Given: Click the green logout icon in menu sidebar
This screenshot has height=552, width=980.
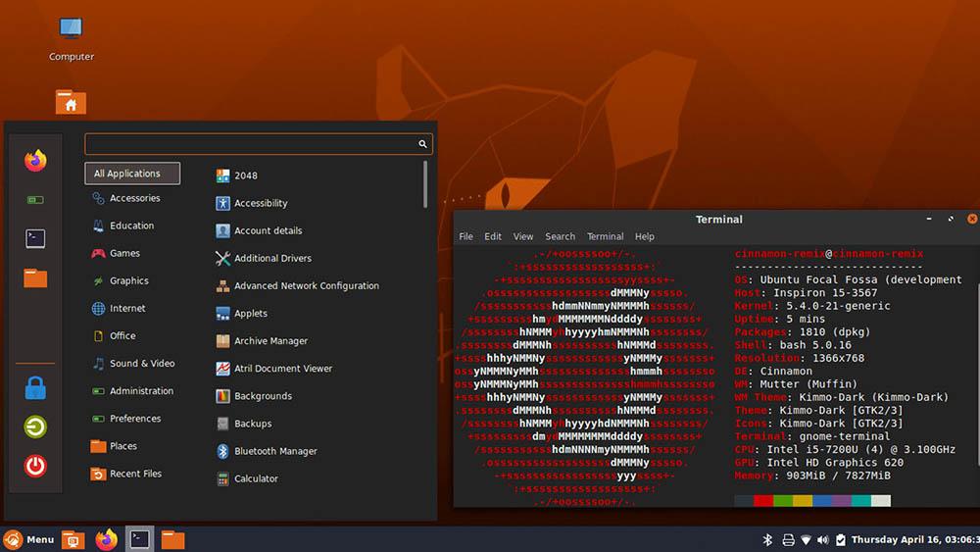Looking at the screenshot, I should coord(35,427).
